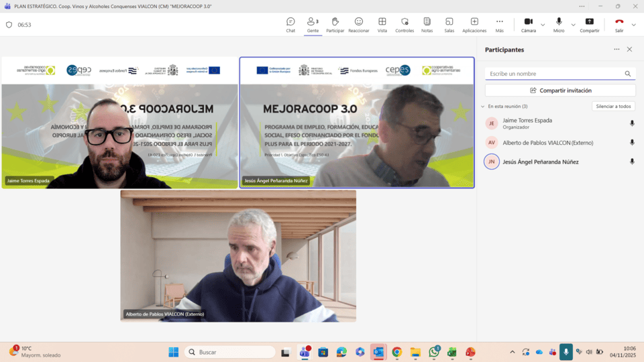
Task: Toggle the Cámara on or off
Action: [x=529, y=25]
